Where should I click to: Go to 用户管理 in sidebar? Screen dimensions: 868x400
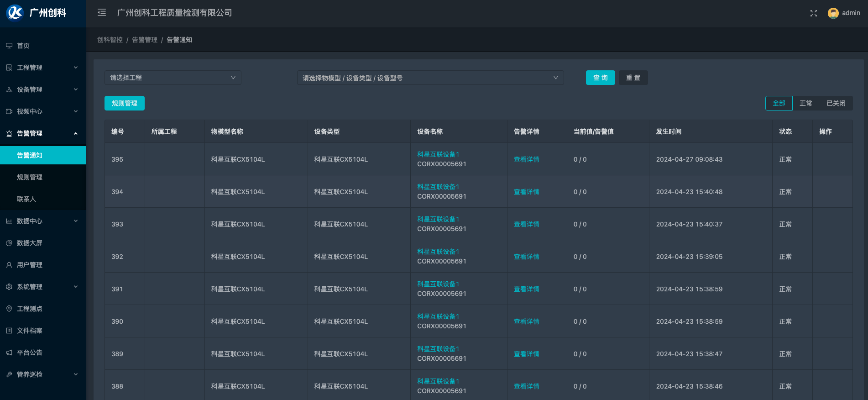(x=30, y=265)
